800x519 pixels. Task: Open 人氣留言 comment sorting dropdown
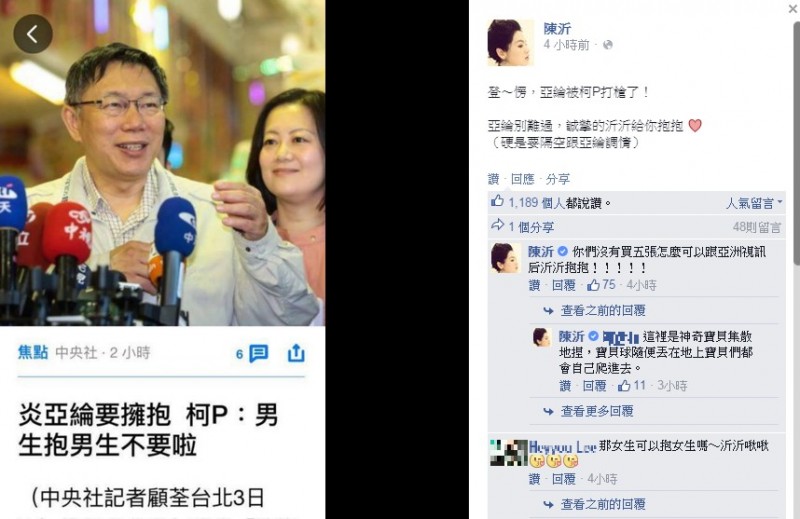[754, 203]
